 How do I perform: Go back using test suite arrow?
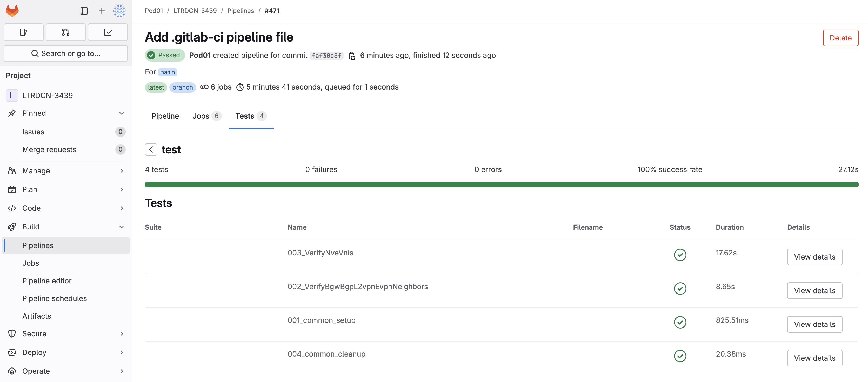click(151, 149)
